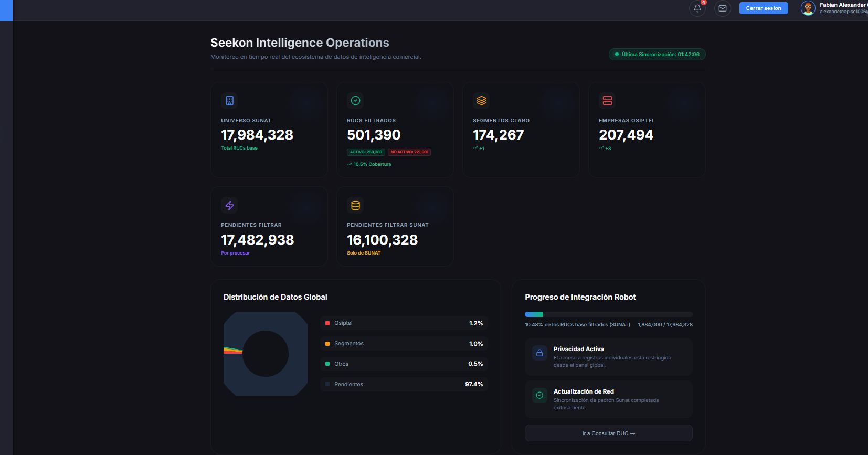Click the check-circle icon in RUCs Filtrados card
868x455 pixels.
[355, 100]
